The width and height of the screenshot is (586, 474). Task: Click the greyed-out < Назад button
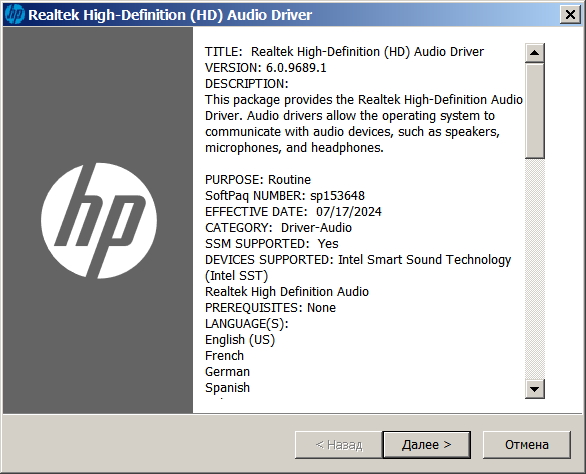click(339, 444)
